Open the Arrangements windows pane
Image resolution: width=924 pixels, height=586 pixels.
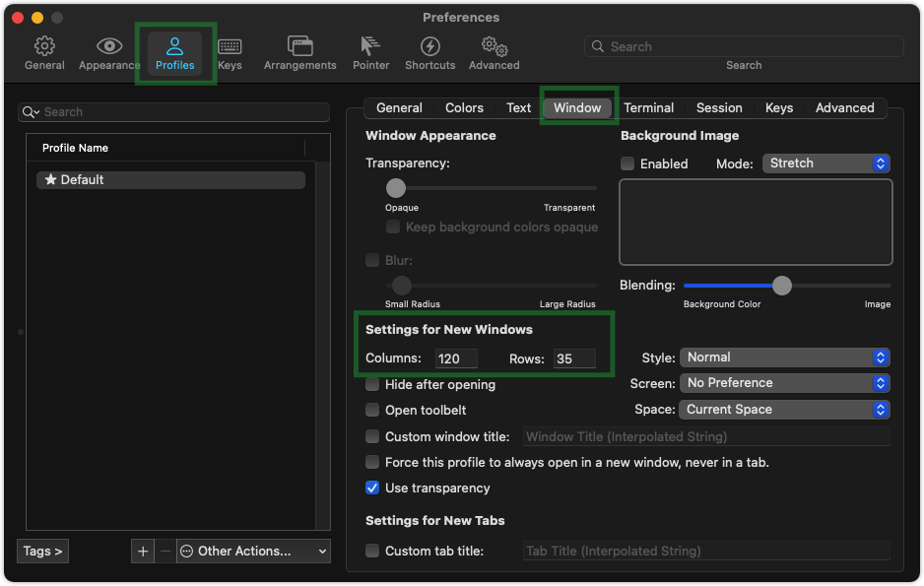[299, 53]
